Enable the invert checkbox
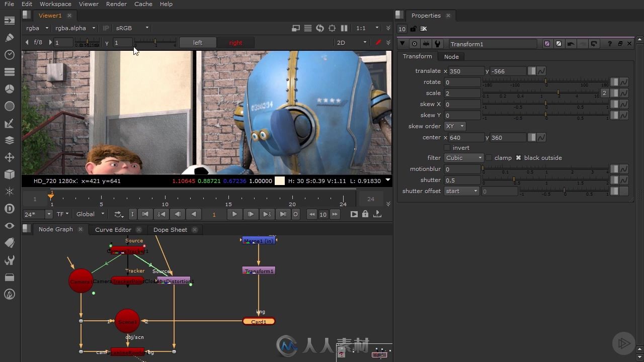Image resolution: width=644 pixels, height=362 pixels. 447,148
